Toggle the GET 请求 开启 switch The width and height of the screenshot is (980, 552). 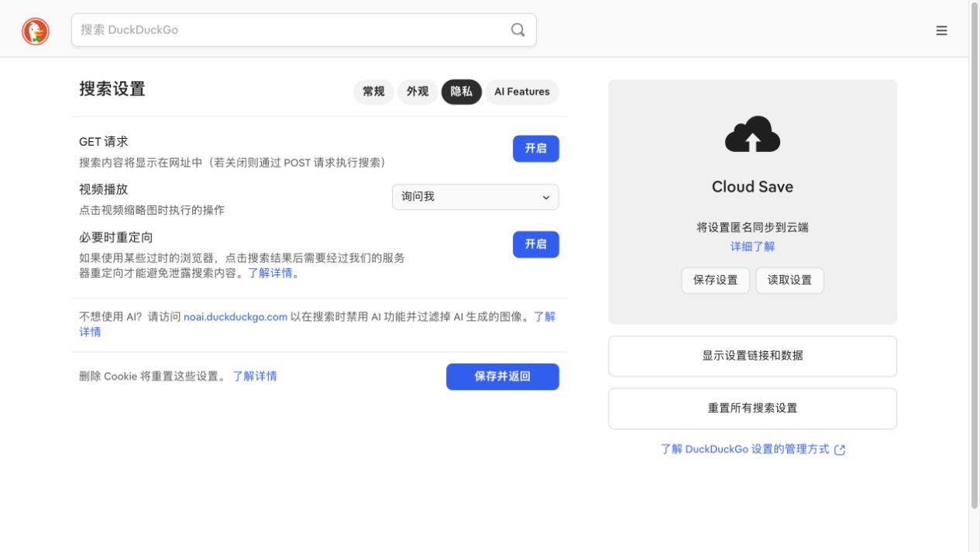coord(535,149)
